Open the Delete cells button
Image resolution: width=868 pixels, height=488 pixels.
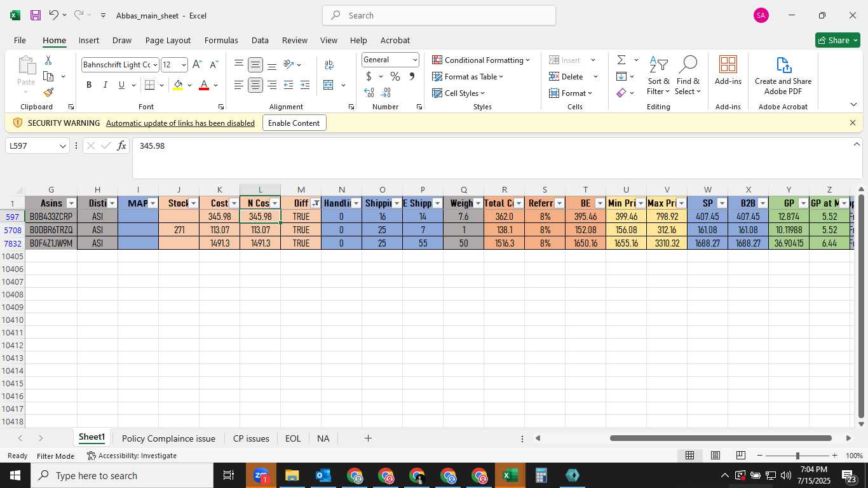(566, 76)
